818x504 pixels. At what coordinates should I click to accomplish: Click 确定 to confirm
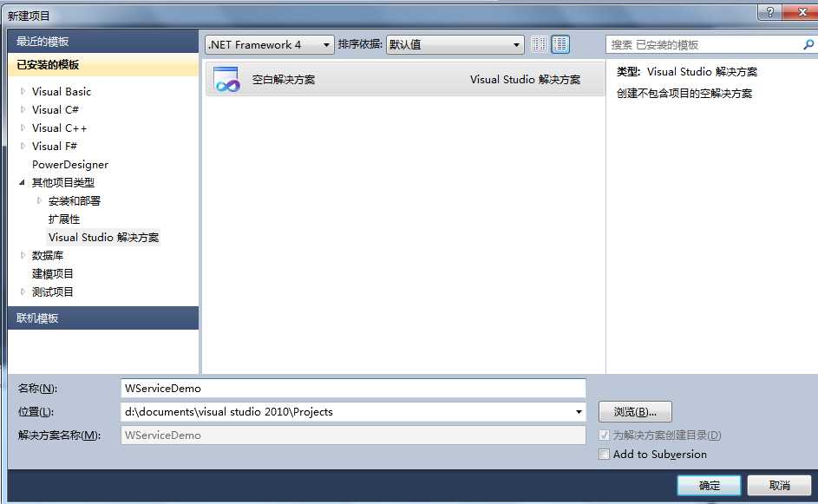point(709,485)
